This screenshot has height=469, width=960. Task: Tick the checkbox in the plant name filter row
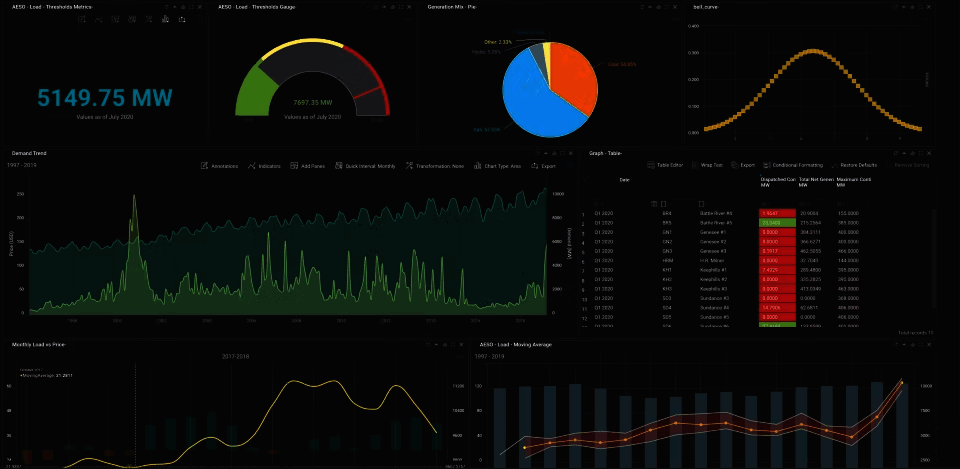[702, 203]
